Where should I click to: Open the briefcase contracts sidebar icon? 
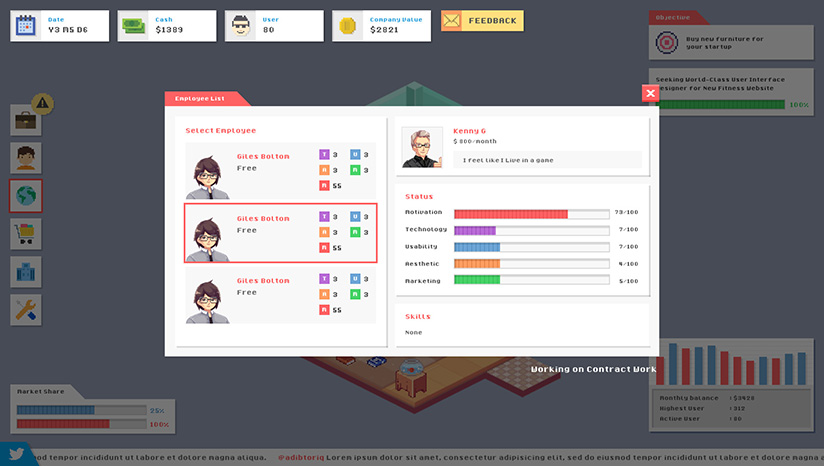[x=25, y=120]
